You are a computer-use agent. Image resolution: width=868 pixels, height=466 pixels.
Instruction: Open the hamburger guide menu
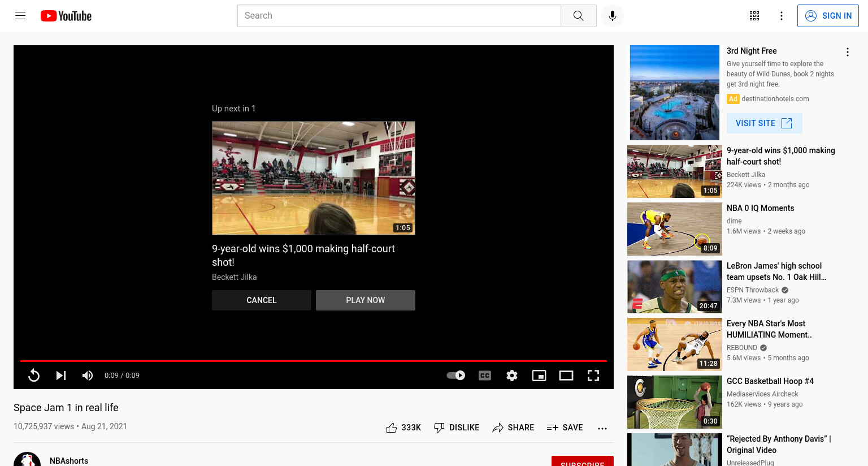[x=20, y=16]
